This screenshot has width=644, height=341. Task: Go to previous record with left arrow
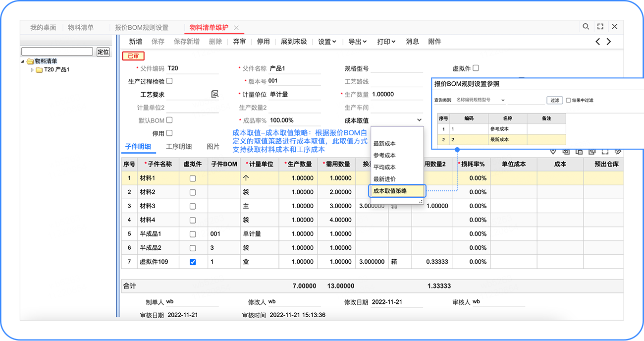598,42
